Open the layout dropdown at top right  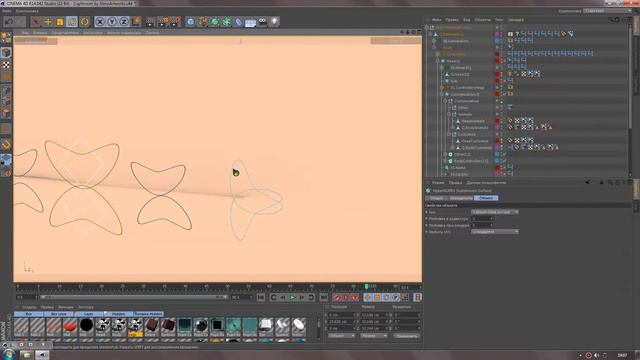pyautogui.click(x=607, y=11)
